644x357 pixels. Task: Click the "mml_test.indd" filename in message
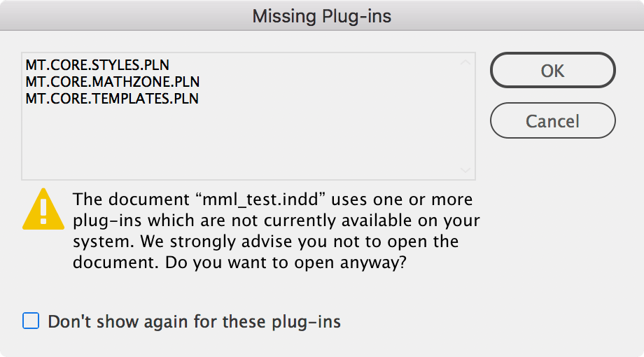[x=261, y=199]
